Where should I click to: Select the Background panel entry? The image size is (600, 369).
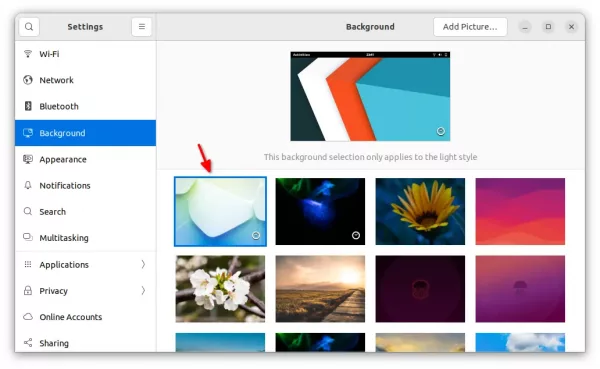click(x=85, y=133)
